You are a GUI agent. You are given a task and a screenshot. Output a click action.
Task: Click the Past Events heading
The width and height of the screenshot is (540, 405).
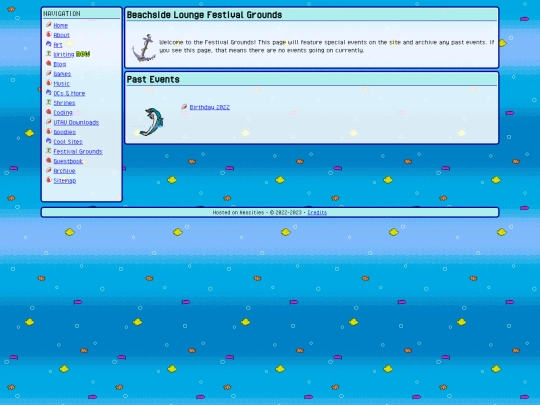point(153,80)
